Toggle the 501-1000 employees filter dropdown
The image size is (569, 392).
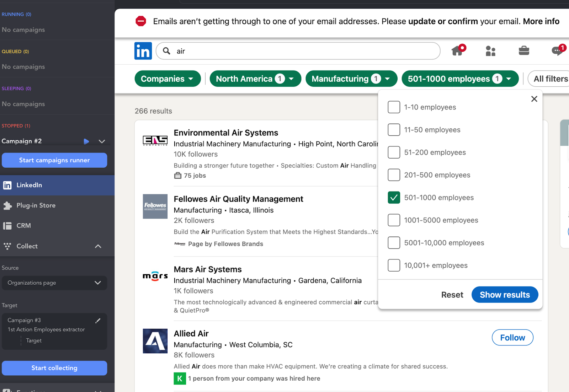point(460,79)
